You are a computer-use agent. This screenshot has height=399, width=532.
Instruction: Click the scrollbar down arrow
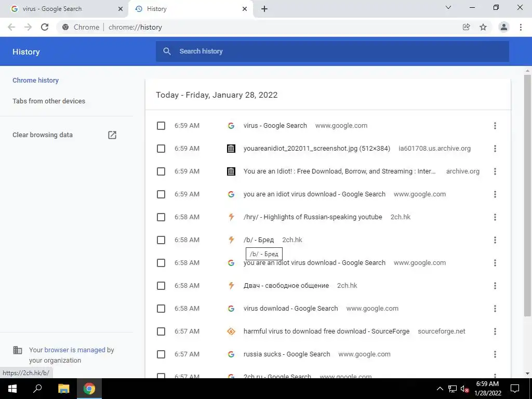[527, 374]
